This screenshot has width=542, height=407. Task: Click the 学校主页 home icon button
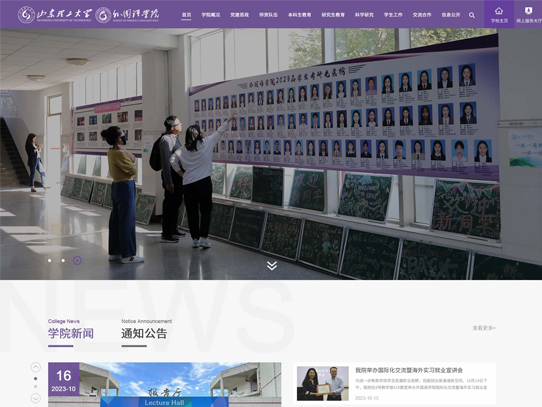click(499, 14)
